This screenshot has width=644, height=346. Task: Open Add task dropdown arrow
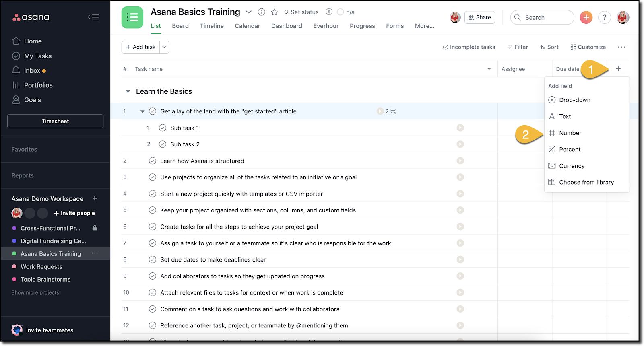tap(164, 47)
